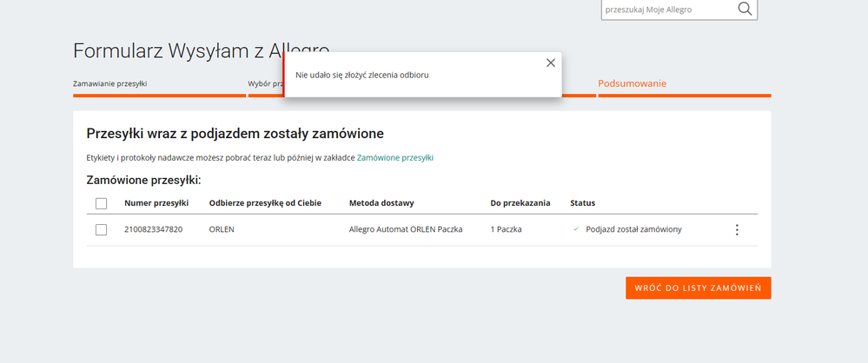Viewport: 868px width, 363px height.
Task: Go to the 'Zamawianie przesyłki' step
Action: tap(109, 84)
